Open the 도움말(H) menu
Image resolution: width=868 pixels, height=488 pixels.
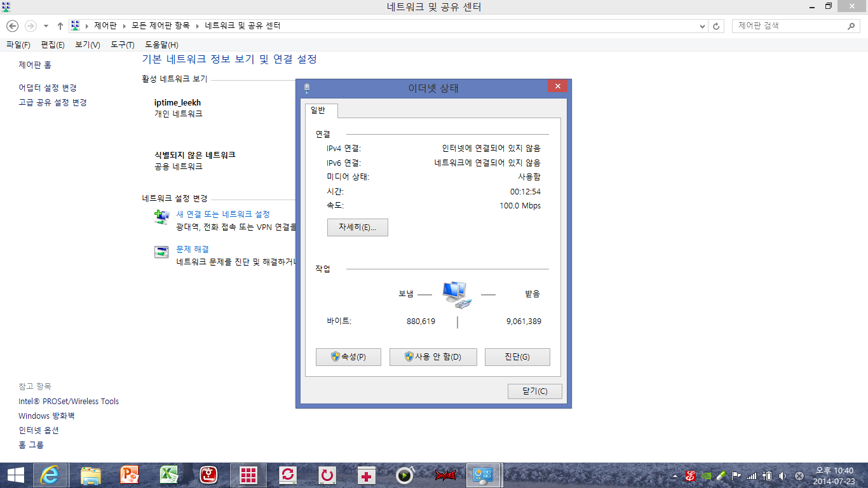click(x=161, y=44)
